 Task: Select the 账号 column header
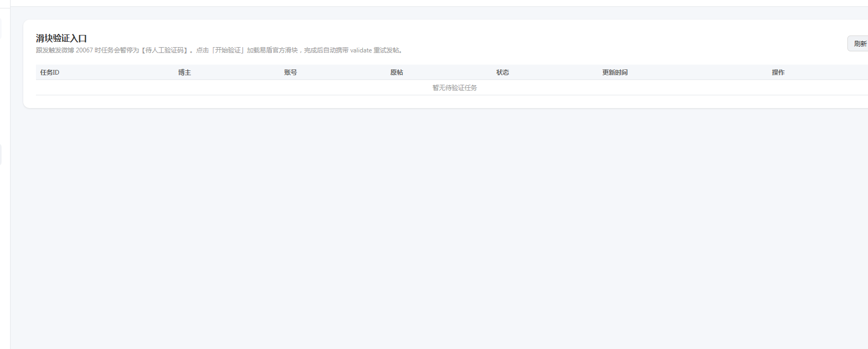pyautogui.click(x=290, y=73)
